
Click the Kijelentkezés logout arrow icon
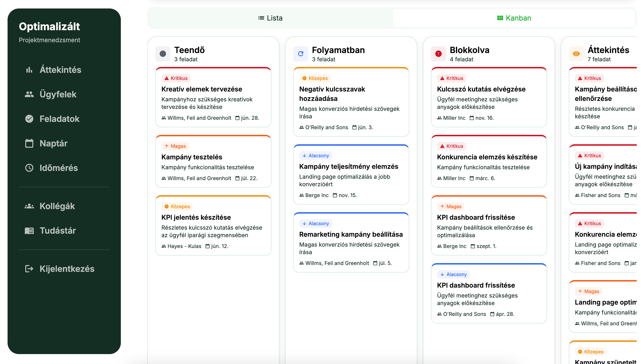(x=29, y=269)
